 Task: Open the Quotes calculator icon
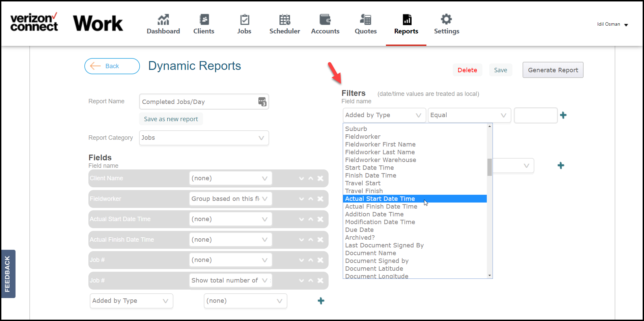366,20
